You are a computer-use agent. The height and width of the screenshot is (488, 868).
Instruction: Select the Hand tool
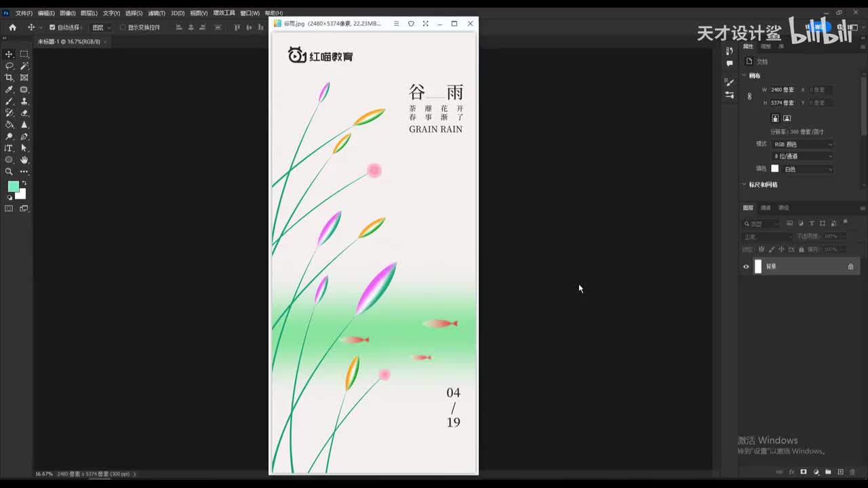coord(24,160)
